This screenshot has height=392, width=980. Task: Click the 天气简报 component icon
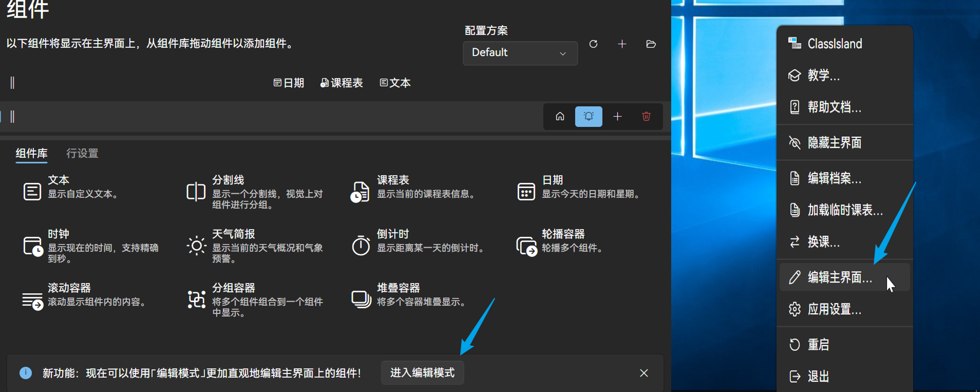(x=196, y=246)
